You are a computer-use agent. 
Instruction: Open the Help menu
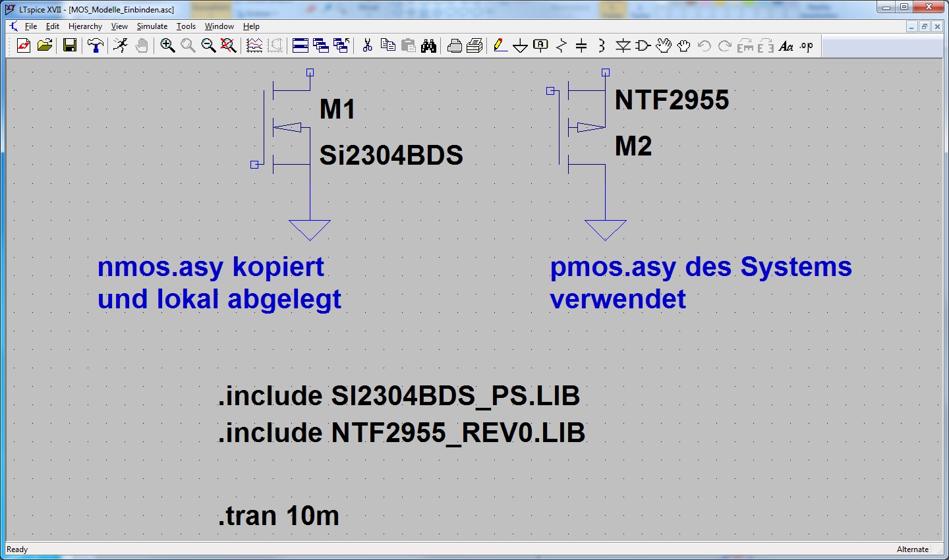251,26
